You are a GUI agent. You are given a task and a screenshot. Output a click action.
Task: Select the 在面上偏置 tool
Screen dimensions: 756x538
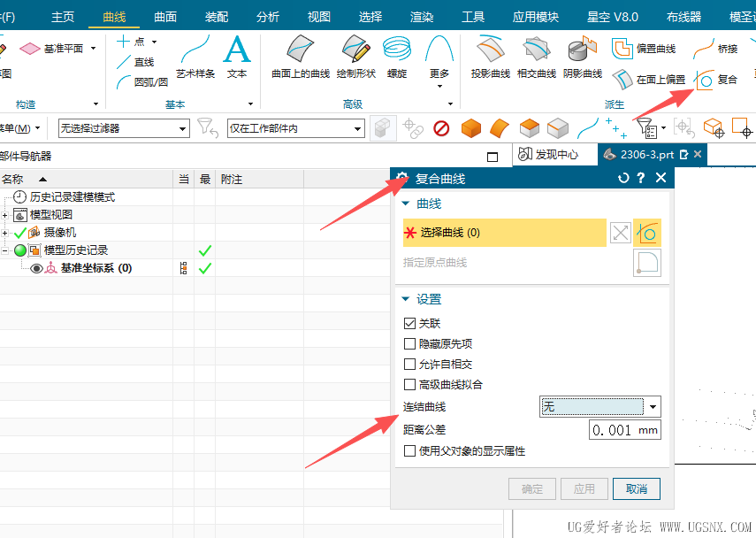pos(648,80)
